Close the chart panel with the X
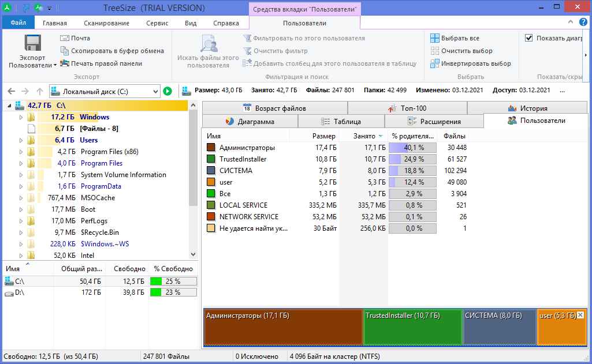The height and width of the screenshot is (364, 592). (x=580, y=315)
